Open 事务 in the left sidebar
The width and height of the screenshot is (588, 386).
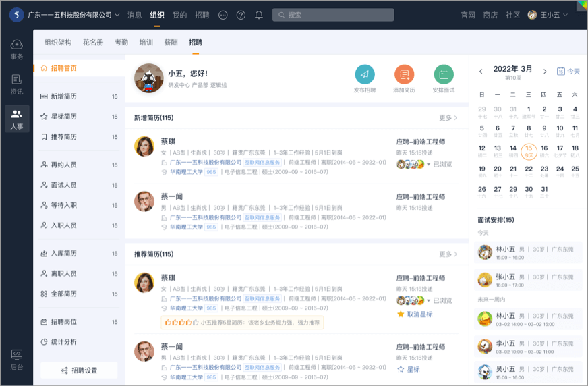(x=17, y=49)
